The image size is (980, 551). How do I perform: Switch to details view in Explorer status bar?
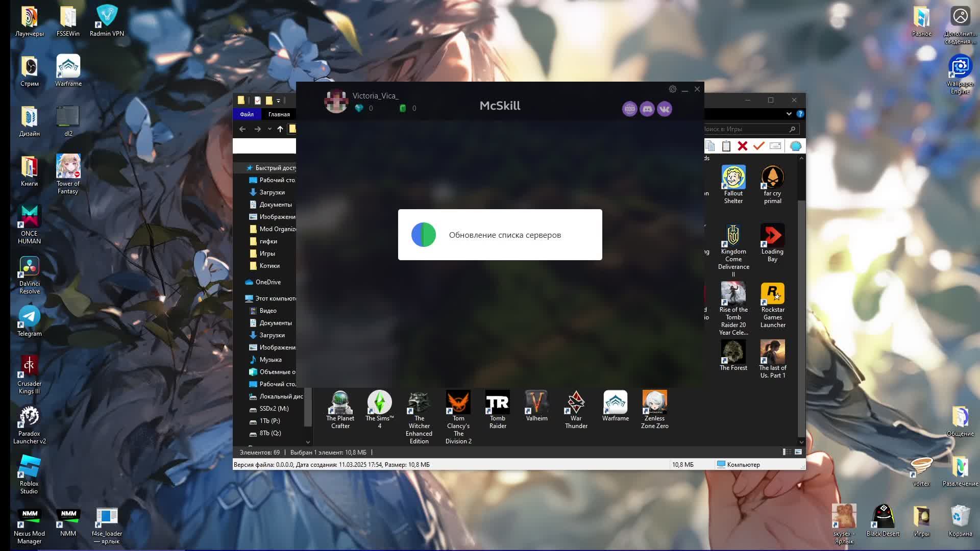[x=787, y=452]
